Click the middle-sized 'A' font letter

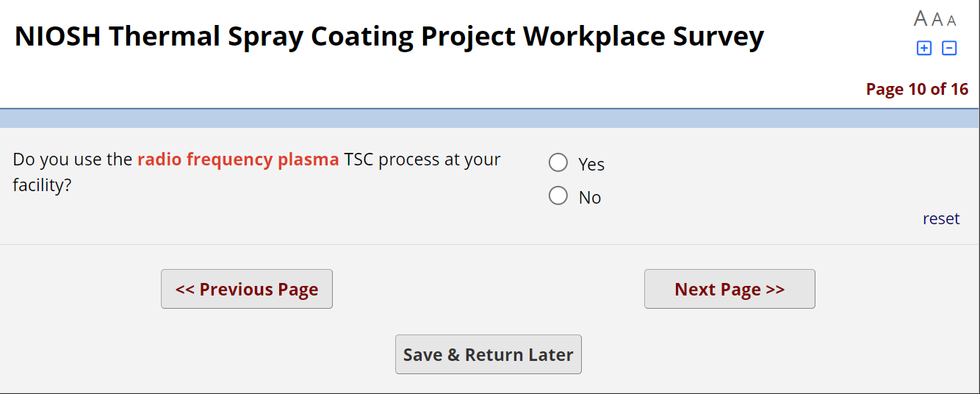click(x=937, y=20)
